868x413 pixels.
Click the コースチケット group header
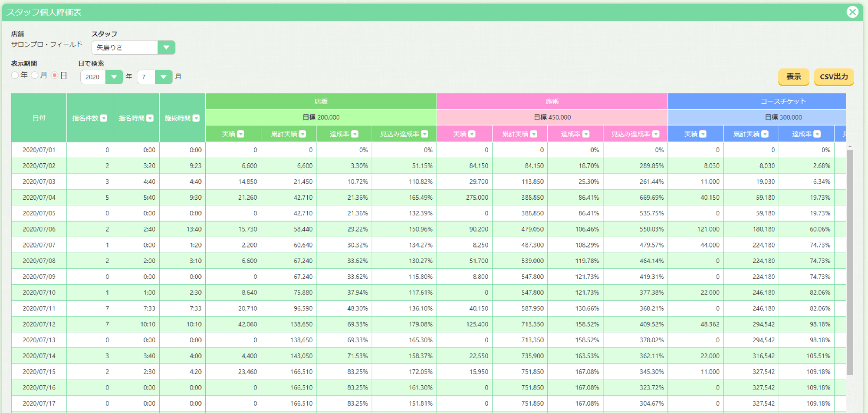tap(783, 101)
